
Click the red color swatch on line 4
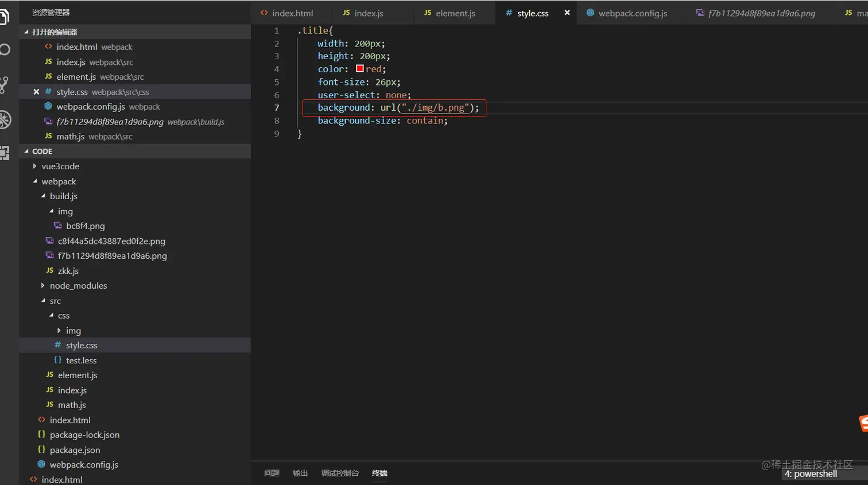(x=360, y=68)
